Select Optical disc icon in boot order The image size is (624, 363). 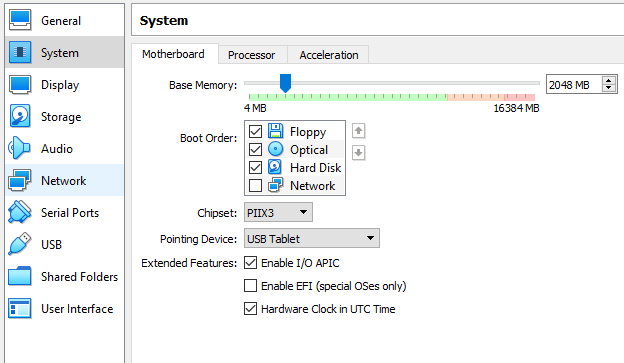click(275, 149)
